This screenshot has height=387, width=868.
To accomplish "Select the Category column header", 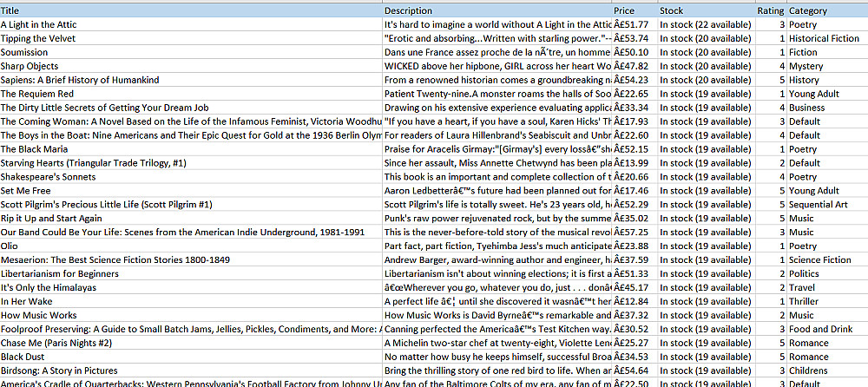I will point(827,10).
